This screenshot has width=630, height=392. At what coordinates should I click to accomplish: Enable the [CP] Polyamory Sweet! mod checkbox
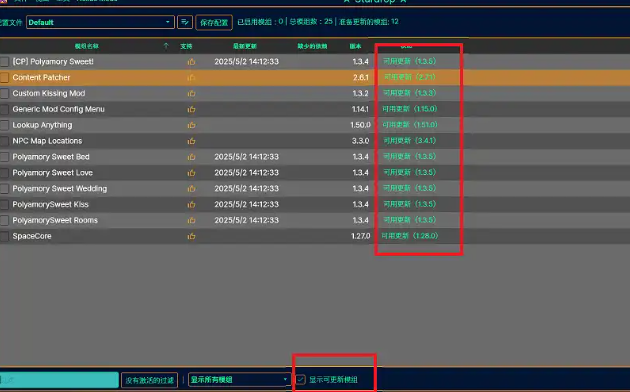tap(4, 61)
